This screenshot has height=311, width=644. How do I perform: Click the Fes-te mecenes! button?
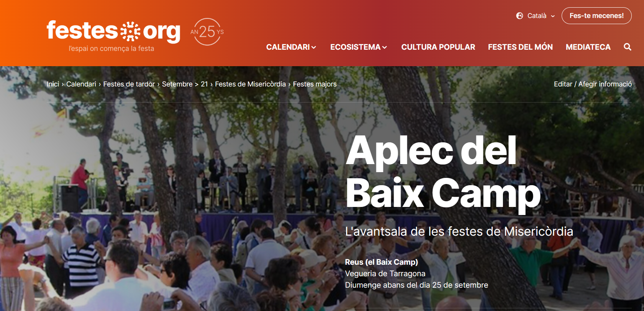(x=596, y=16)
